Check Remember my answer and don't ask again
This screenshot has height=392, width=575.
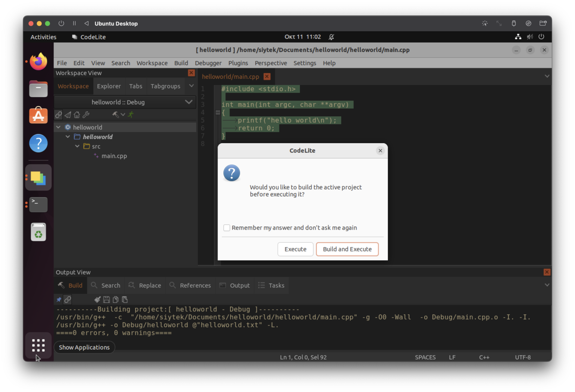(x=226, y=227)
